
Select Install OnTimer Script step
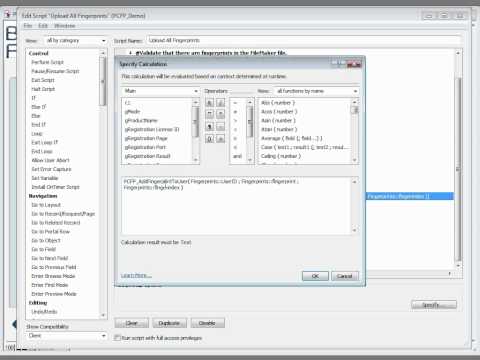[x=55, y=187]
